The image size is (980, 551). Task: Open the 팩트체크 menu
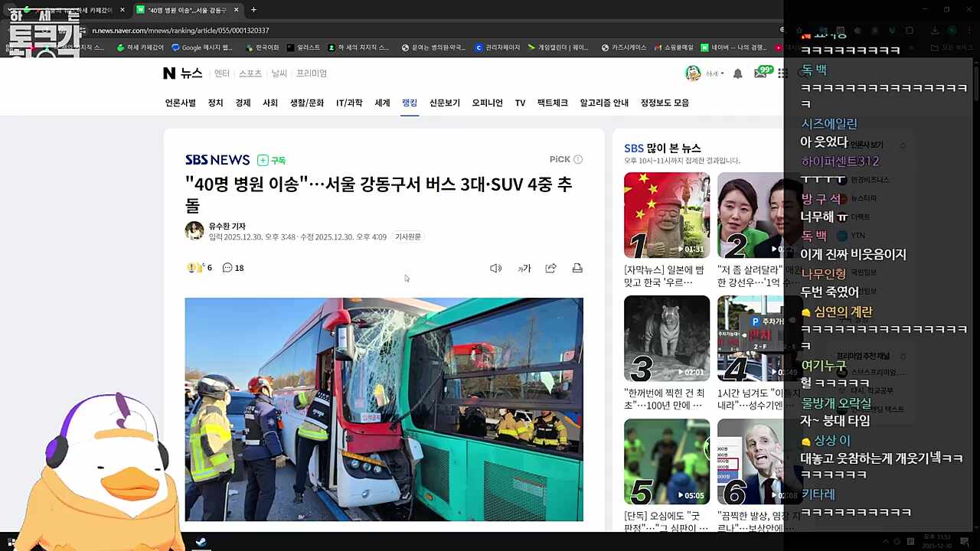click(553, 103)
